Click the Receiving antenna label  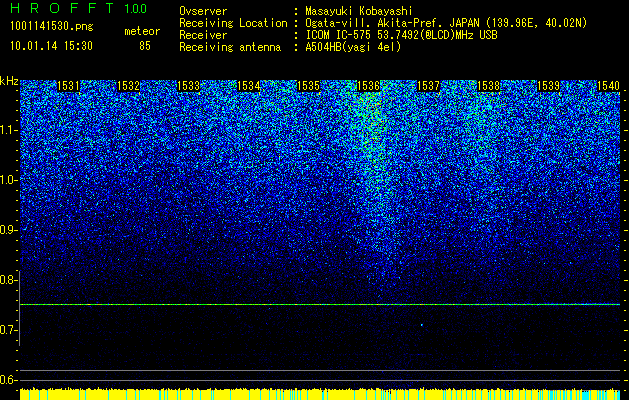point(230,48)
